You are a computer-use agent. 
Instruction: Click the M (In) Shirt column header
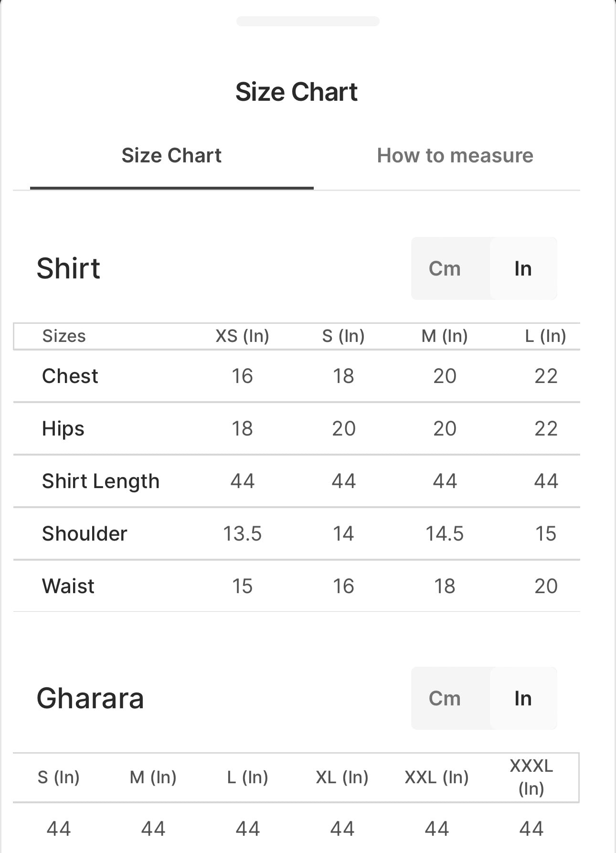(445, 336)
